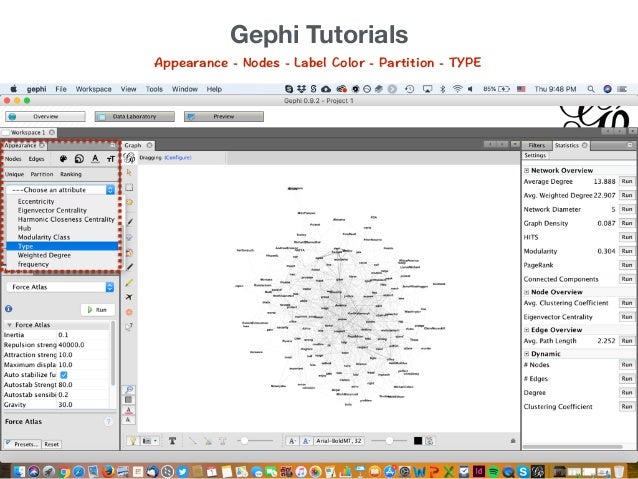Switch to the Partition tab
Screen dimensions: 638x479
[x=42, y=174]
